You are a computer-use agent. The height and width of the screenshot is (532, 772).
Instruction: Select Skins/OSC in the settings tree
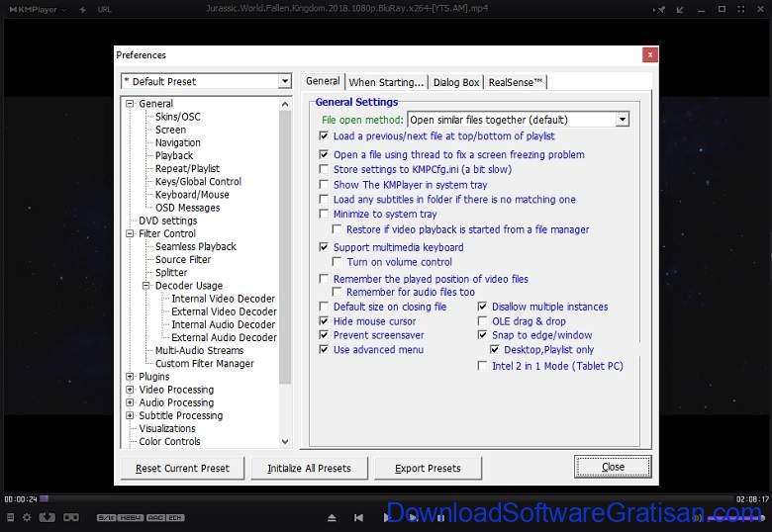tap(178, 117)
